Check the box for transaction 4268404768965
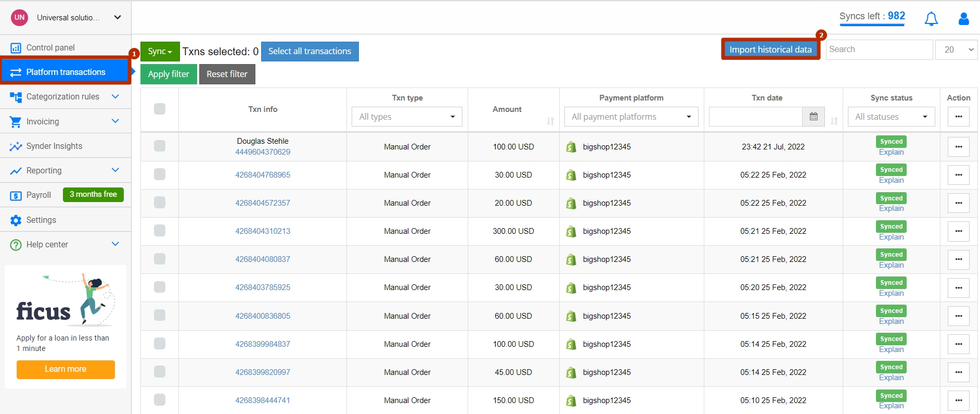This screenshot has height=414, width=980. point(160,174)
